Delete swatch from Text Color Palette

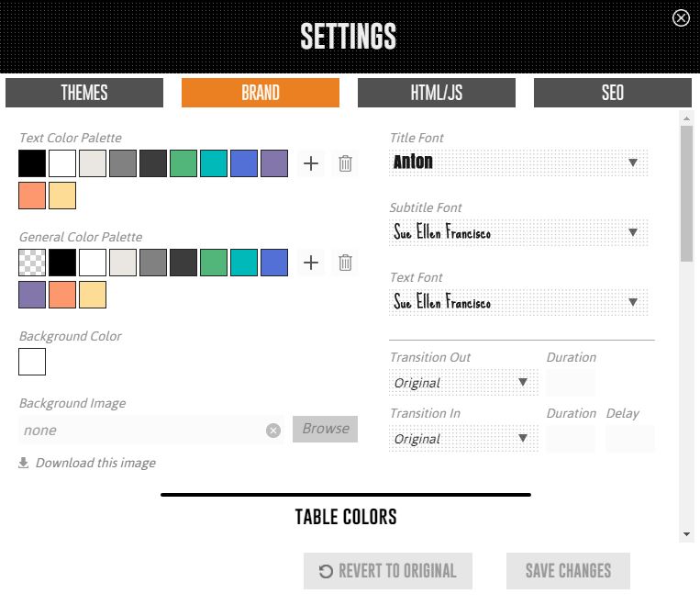click(x=345, y=163)
